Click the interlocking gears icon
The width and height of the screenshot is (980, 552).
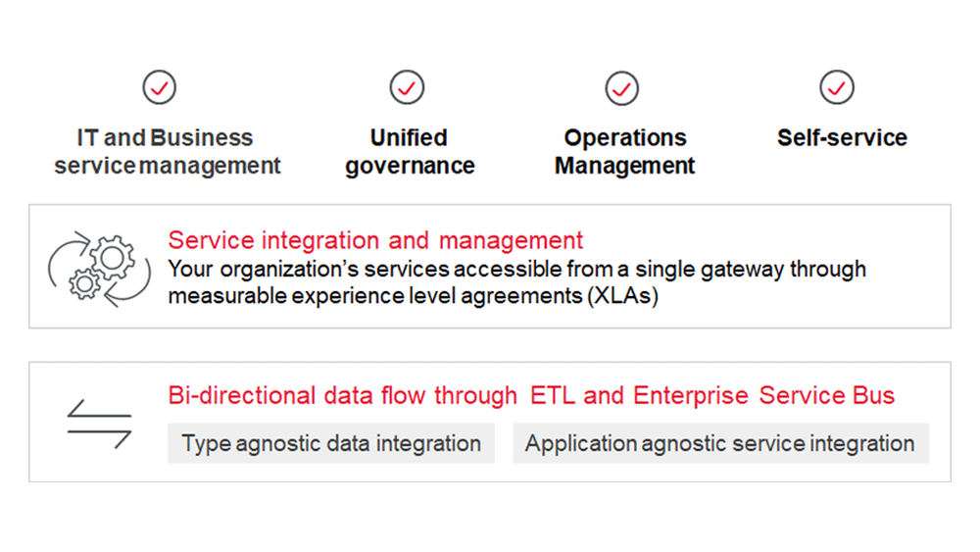click(99, 267)
